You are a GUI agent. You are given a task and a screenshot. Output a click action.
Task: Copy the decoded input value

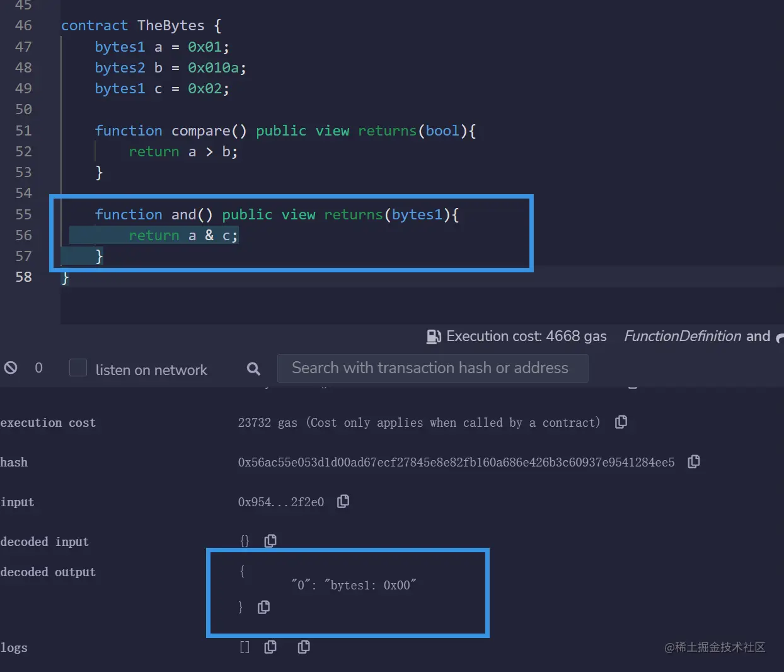(x=270, y=540)
